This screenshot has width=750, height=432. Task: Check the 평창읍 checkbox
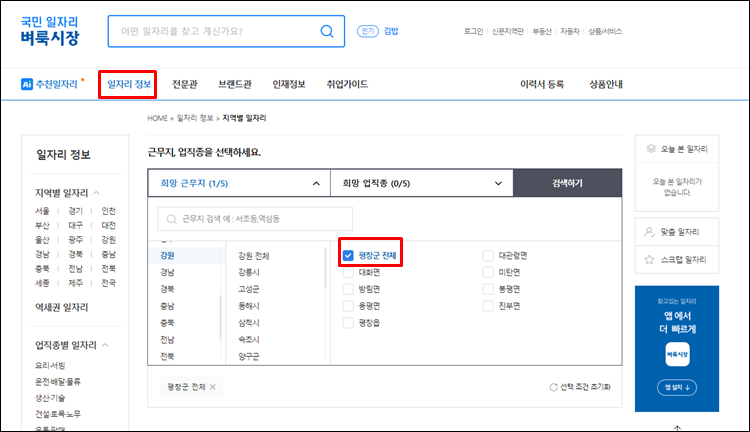pos(348,323)
